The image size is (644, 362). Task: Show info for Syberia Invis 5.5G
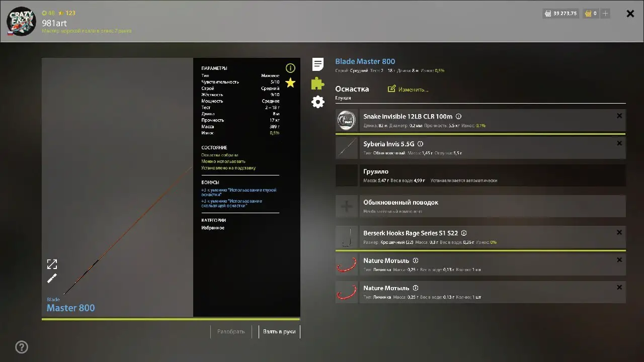421,144
